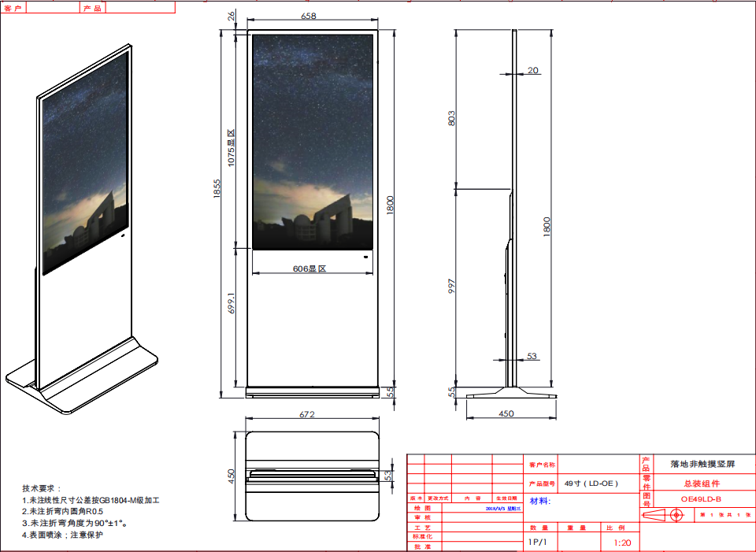Select the 技术要求 notes heading

[x=41, y=488]
